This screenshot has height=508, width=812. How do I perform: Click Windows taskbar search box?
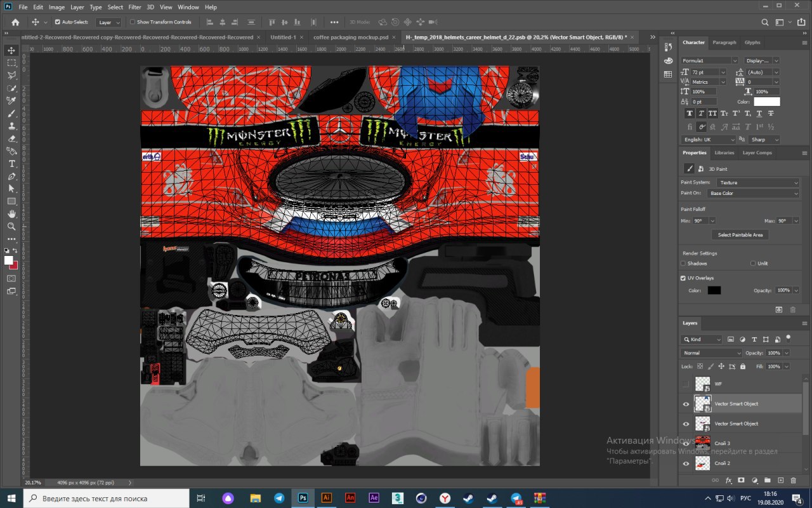(106, 498)
